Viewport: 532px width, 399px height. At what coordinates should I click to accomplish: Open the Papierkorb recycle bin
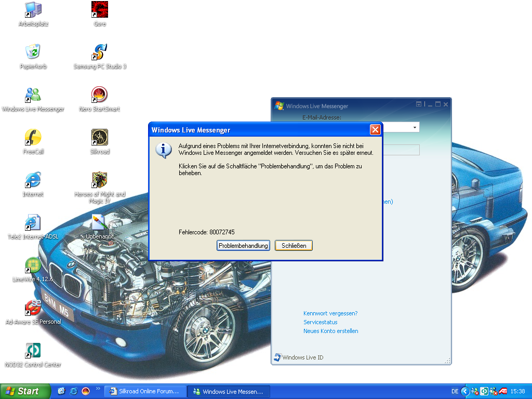click(33, 52)
